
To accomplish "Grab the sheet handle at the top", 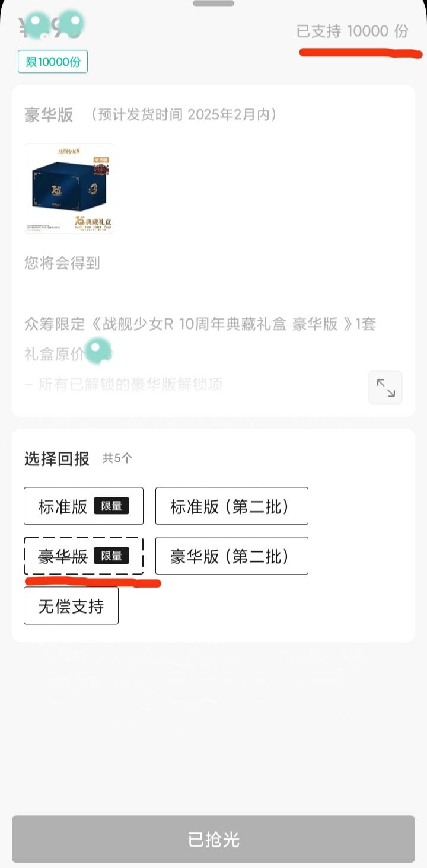I will (x=213, y=3).
